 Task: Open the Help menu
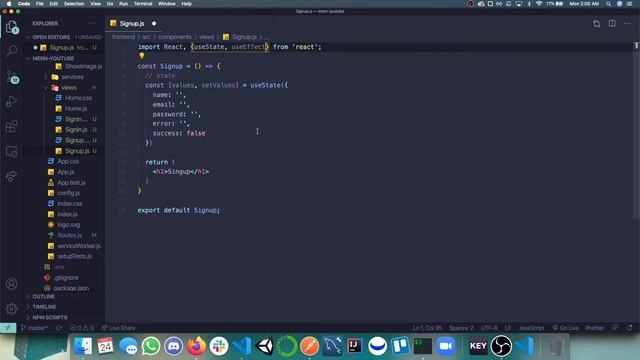click(187, 4)
